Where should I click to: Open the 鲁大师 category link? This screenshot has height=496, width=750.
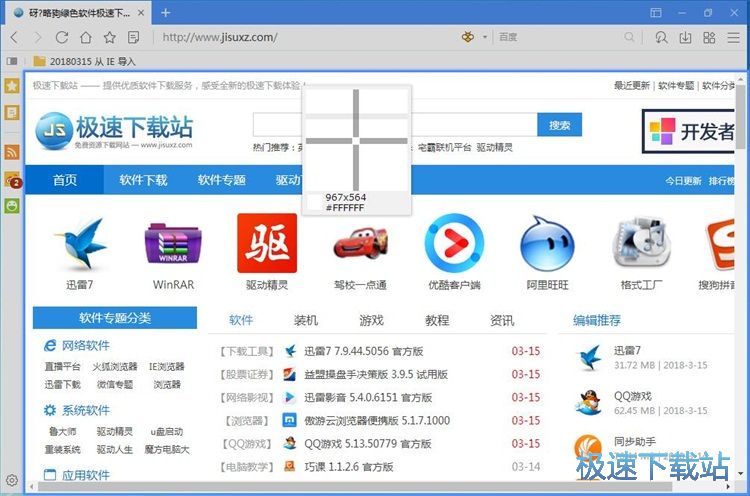pos(63,431)
